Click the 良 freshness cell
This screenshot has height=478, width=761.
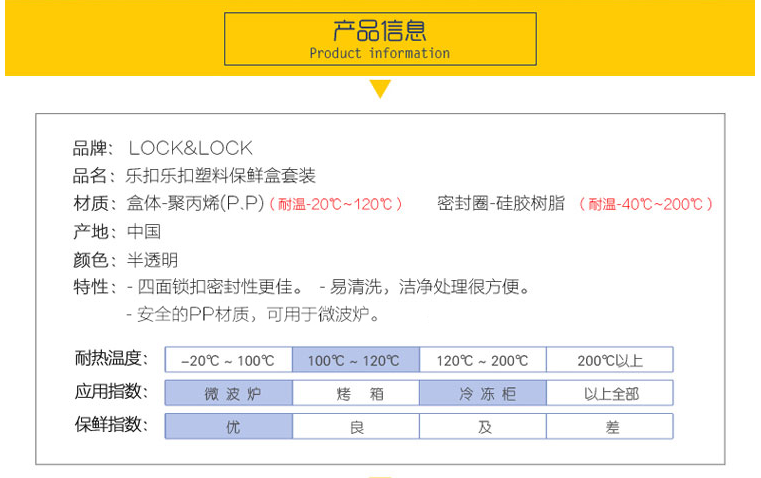tap(356, 426)
